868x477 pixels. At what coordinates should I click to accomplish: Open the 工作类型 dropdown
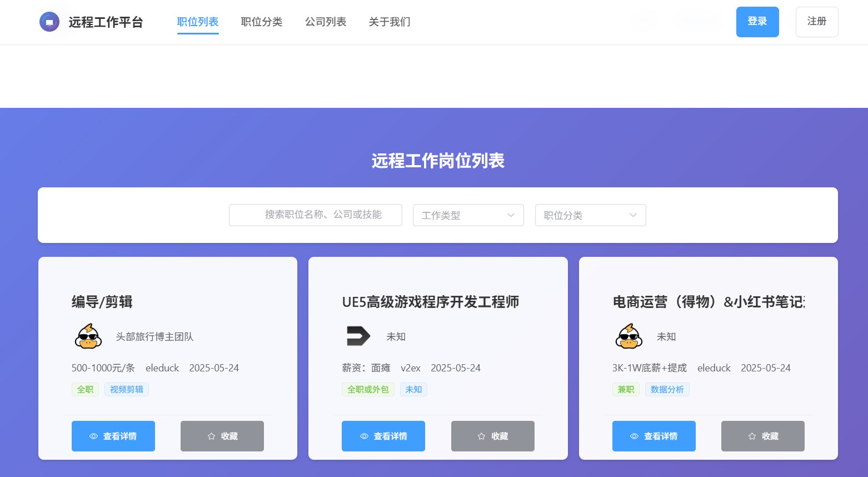[468, 215]
